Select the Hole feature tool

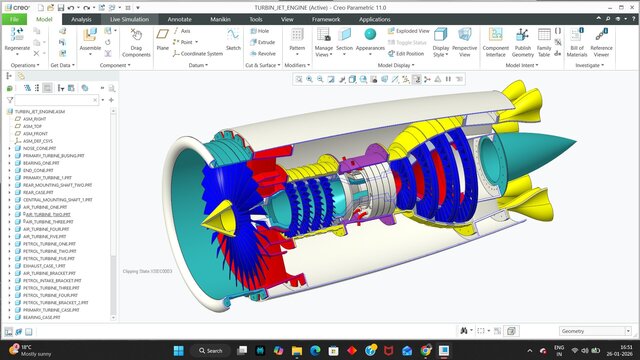coord(260,31)
